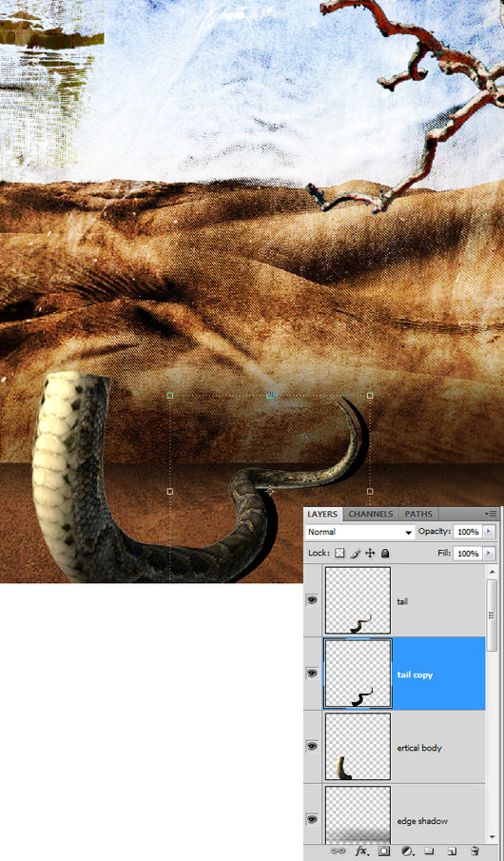The image size is (504, 861).
Task: Click the left-middle transform handle
Action: point(169,491)
